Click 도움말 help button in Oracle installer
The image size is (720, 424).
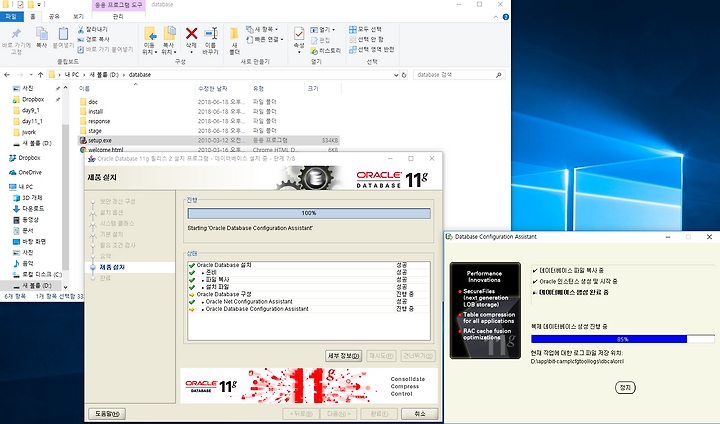[107, 414]
